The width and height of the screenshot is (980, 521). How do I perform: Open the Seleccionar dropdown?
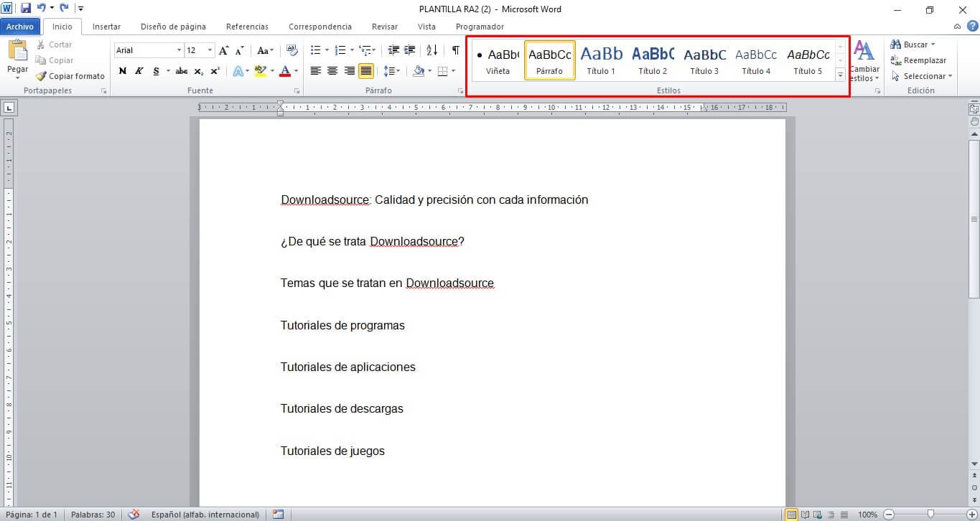pyautogui.click(x=921, y=76)
